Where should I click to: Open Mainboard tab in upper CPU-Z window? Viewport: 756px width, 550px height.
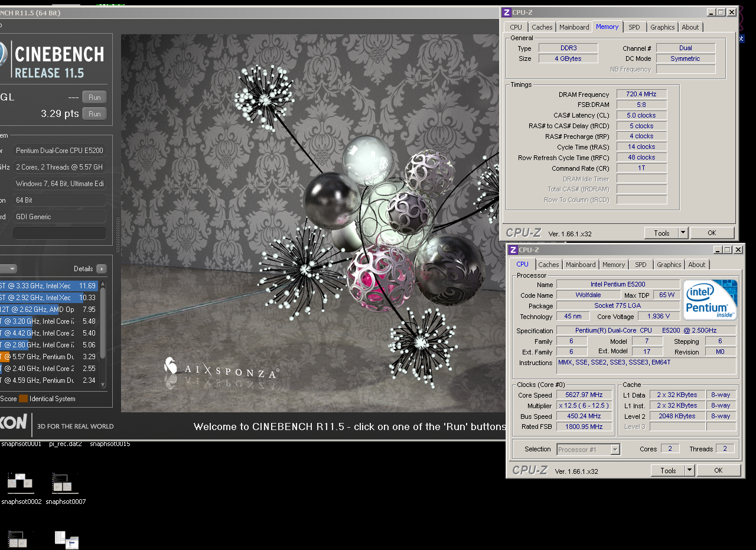pos(574,27)
